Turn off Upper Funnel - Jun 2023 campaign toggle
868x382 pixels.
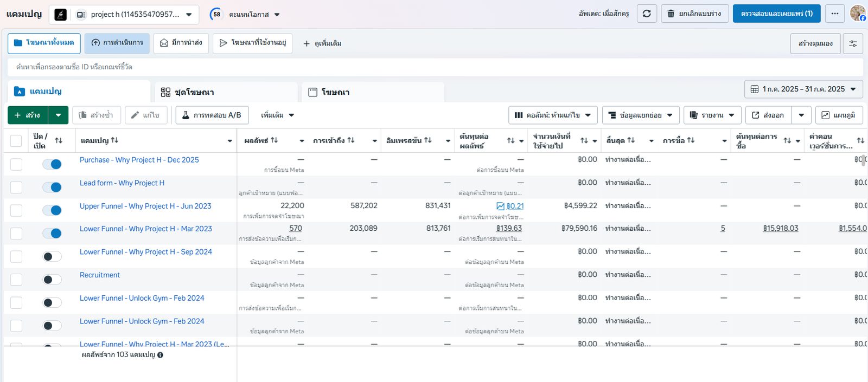[52, 210]
